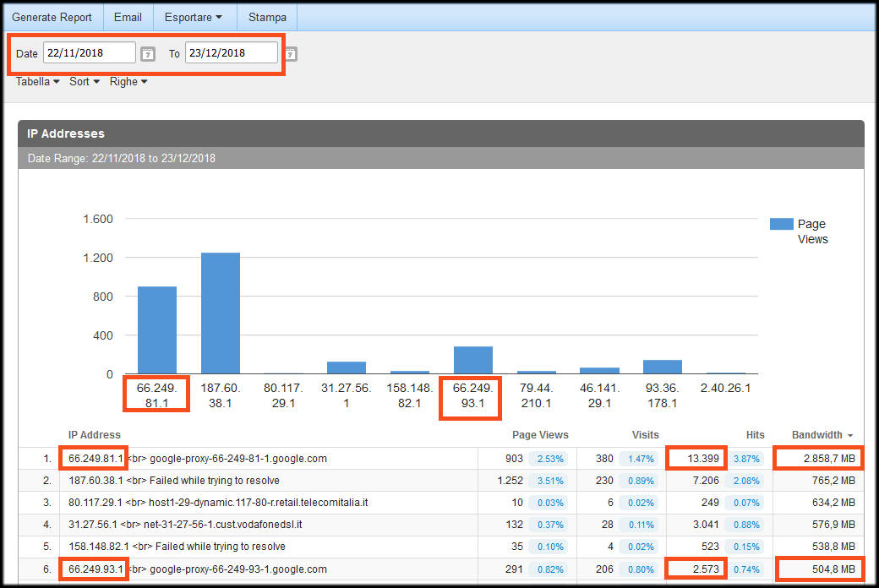The height and width of the screenshot is (588, 879).
Task: Click the 46.141.29.1 axis label
Action: (x=599, y=395)
